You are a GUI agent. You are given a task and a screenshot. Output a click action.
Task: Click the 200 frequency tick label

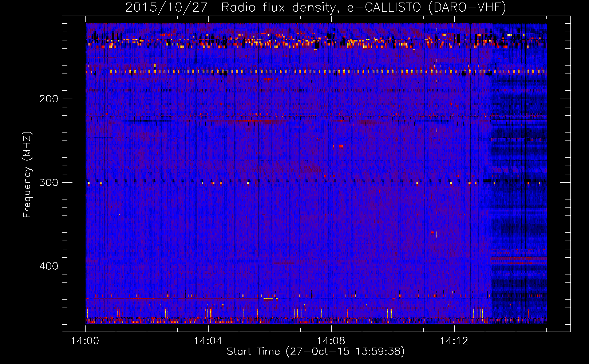coord(49,99)
